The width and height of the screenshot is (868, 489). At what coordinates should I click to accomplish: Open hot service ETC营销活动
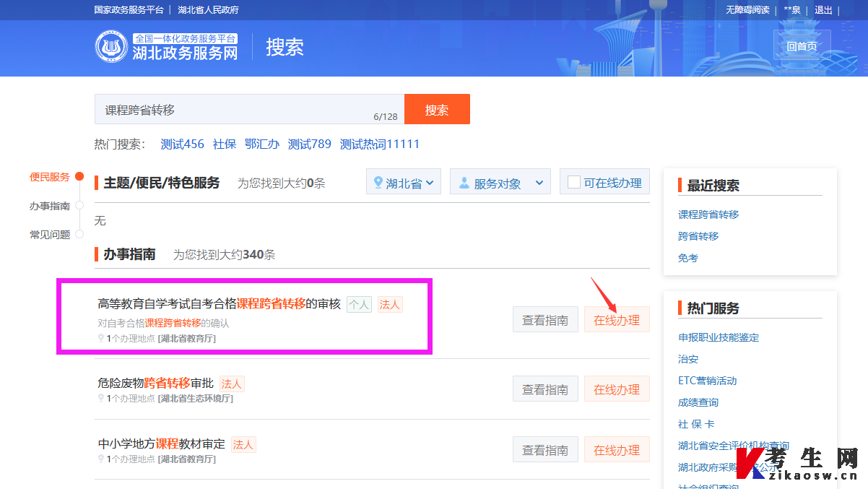(708, 381)
